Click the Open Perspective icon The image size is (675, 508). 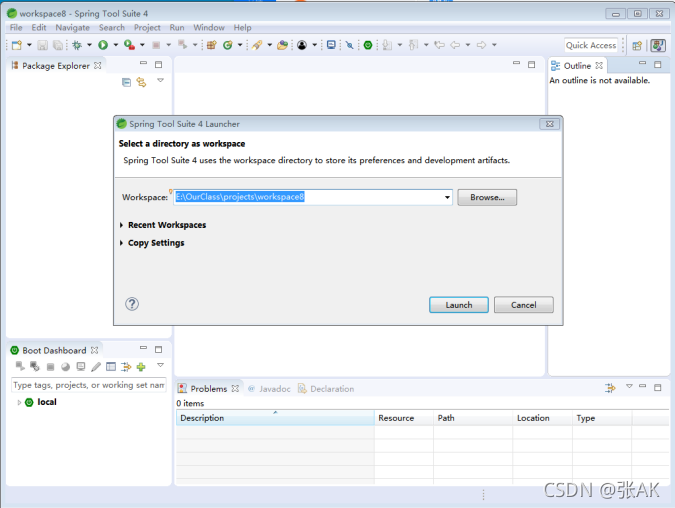[x=637, y=45]
